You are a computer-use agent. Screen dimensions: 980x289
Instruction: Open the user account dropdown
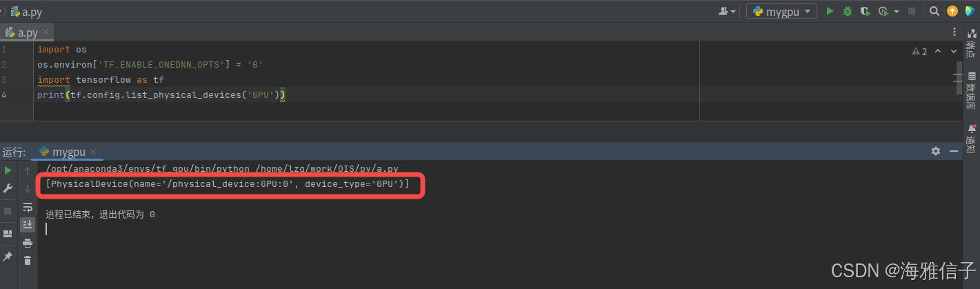[727, 11]
